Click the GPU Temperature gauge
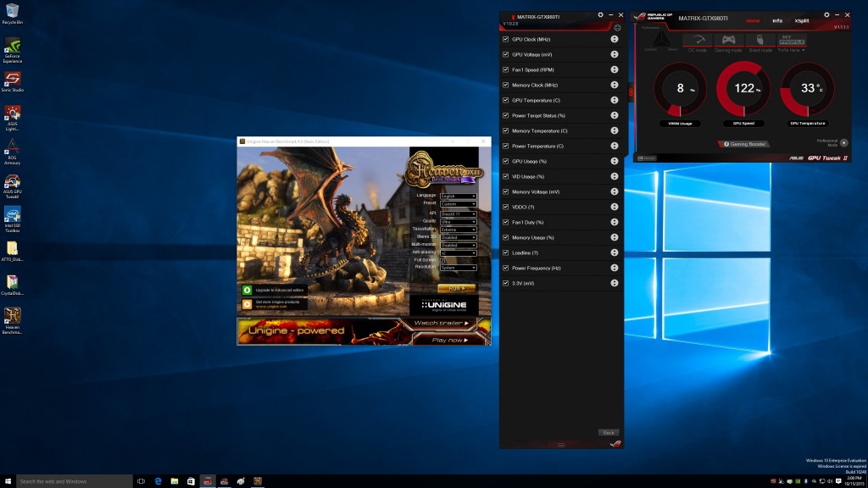868x488 pixels. pyautogui.click(x=807, y=90)
